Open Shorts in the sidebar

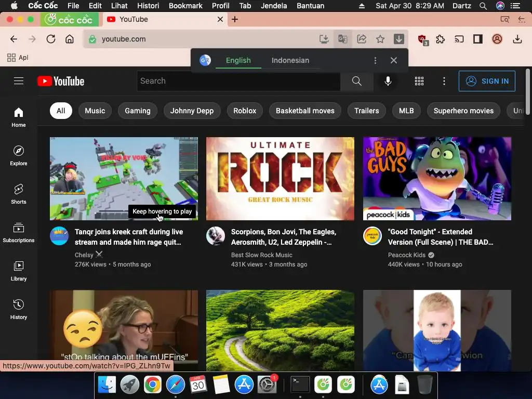point(19,194)
